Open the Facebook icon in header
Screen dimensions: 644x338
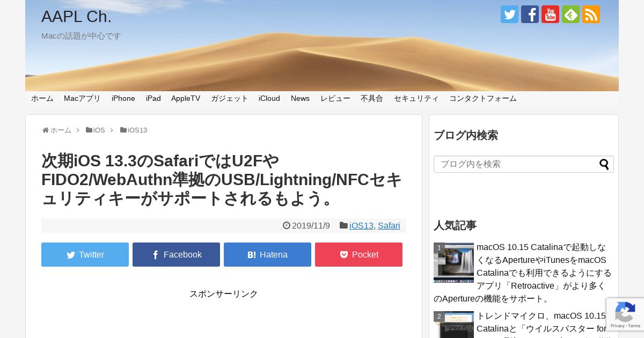pyautogui.click(x=530, y=14)
